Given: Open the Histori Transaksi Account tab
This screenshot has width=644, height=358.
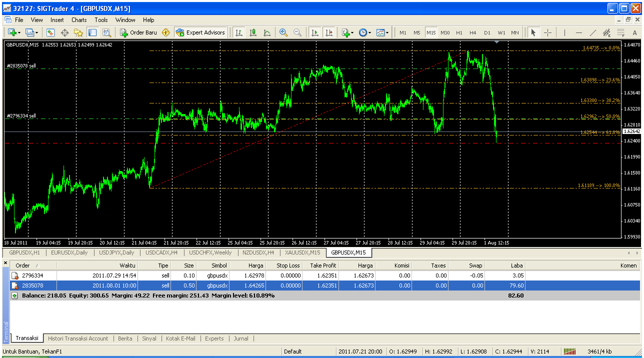Looking at the screenshot, I should click(78, 338).
